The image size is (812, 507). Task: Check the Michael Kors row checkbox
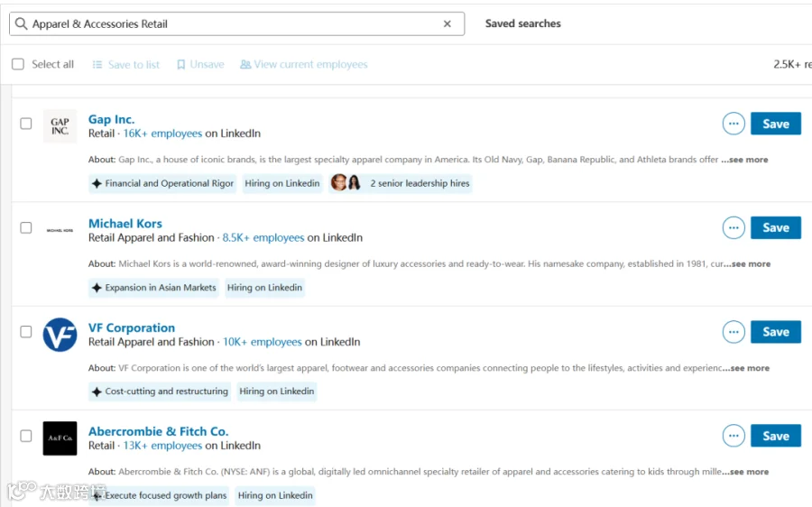click(x=26, y=228)
